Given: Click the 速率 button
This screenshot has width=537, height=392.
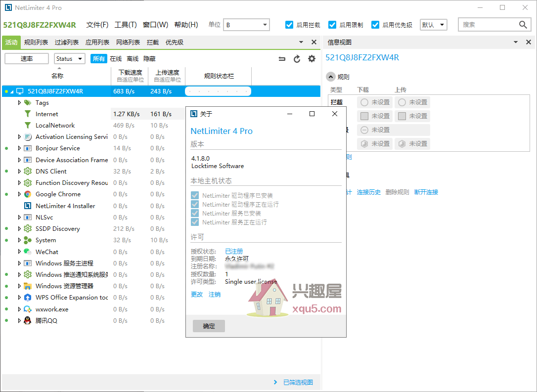Looking at the screenshot, I should click(27, 58).
